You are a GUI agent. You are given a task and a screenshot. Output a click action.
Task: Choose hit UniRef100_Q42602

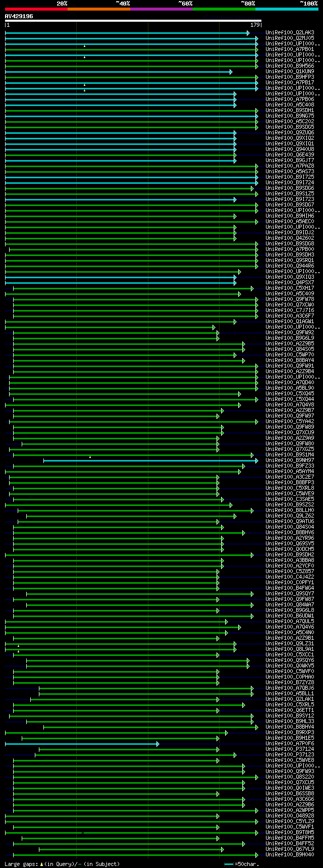point(290,238)
